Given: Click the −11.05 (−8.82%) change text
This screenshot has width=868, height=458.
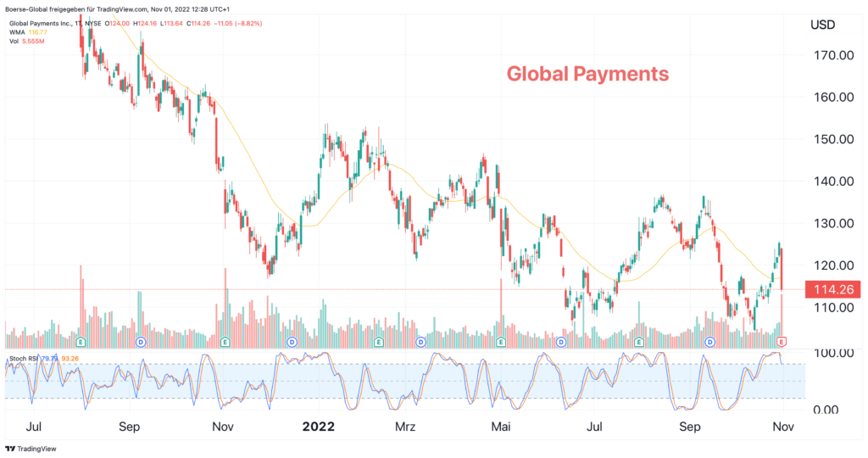Looking at the screenshot, I should 238,24.
